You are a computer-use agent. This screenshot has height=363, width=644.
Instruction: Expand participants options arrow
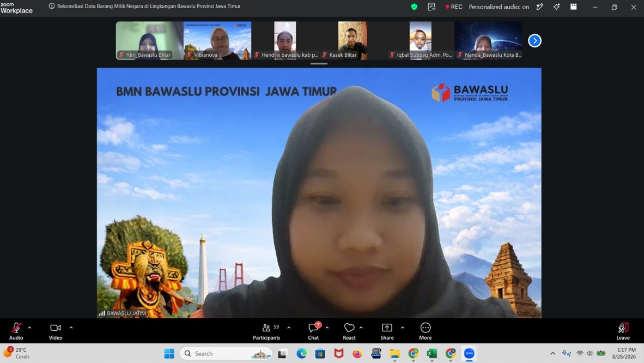tap(289, 328)
